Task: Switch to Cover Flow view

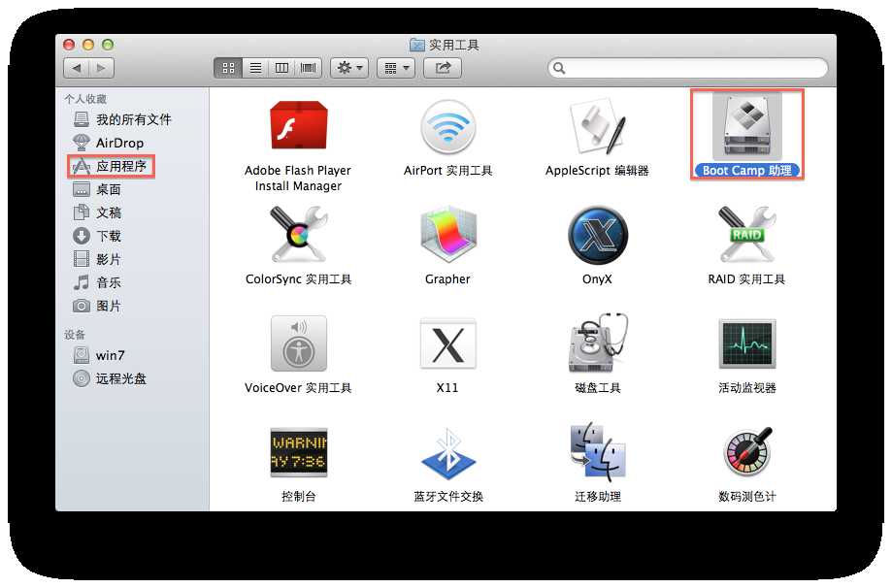Action: click(x=309, y=68)
